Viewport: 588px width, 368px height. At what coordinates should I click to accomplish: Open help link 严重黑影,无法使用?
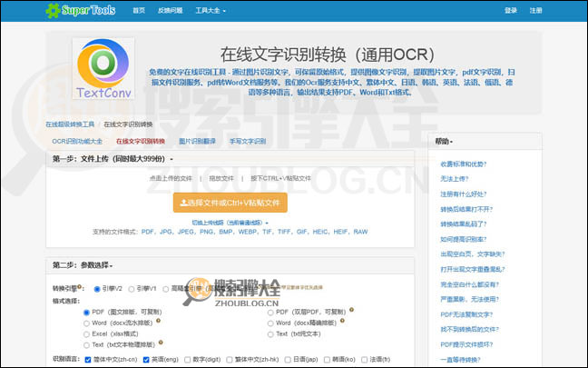(469, 299)
